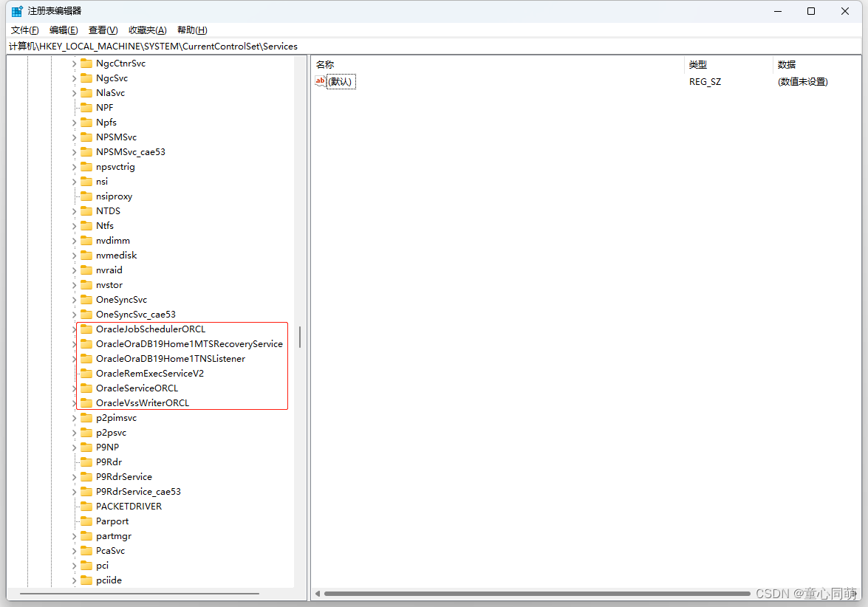
Task: Select the OracleRemExecServiceV2 key
Action: coord(150,374)
